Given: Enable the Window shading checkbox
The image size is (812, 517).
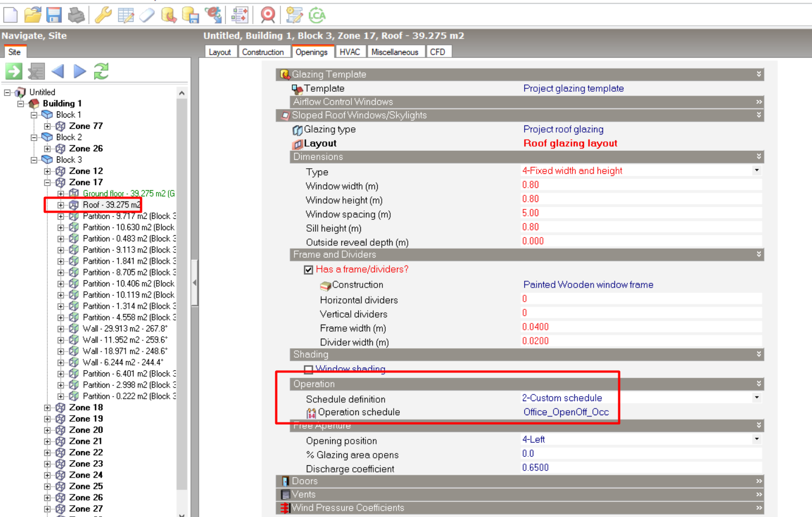Looking at the screenshot, I should click(x=309, y=370).
